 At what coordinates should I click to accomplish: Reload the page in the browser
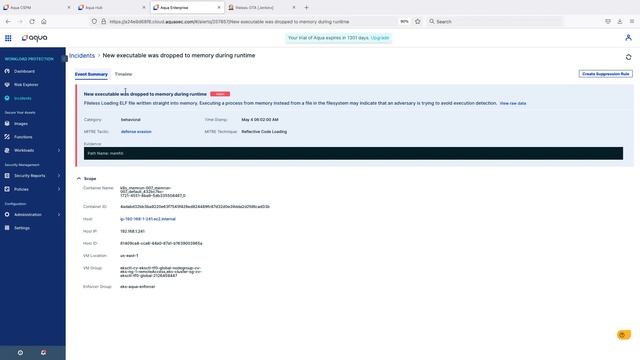click(x=32, y=21)
